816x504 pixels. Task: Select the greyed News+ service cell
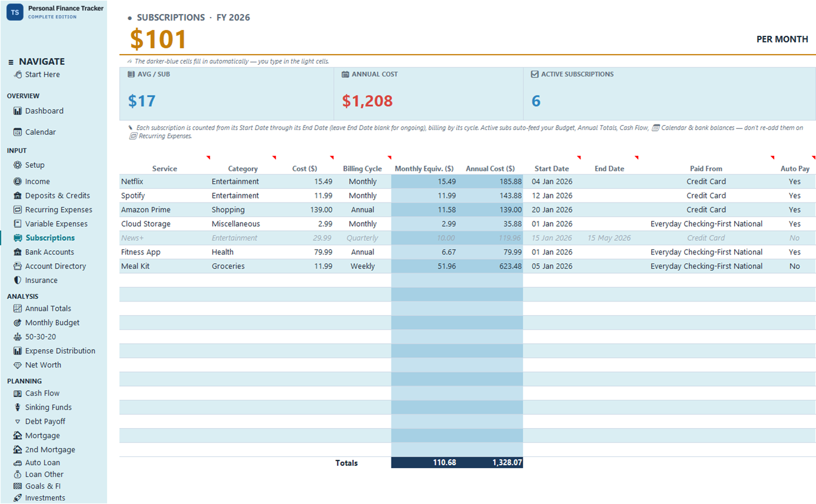(165, 238)
